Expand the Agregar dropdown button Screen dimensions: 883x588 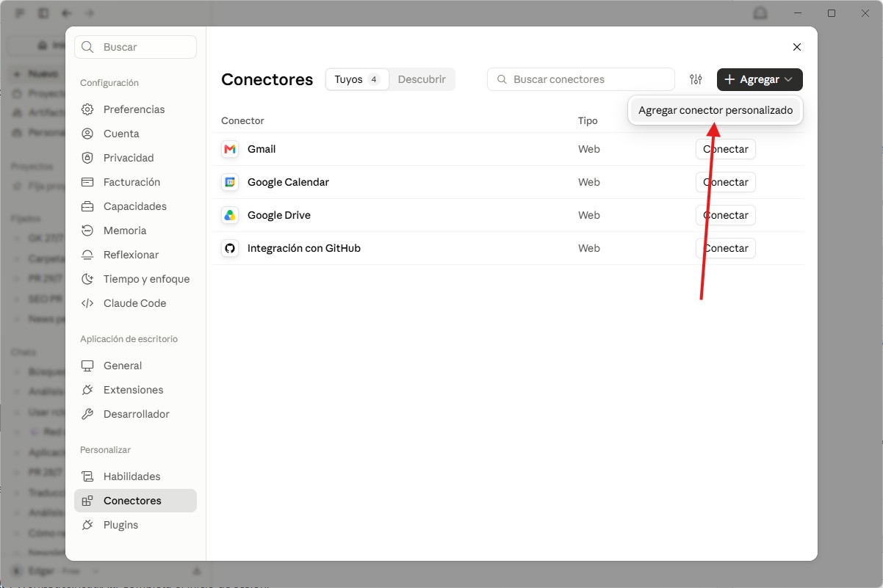tap(760, 79)
